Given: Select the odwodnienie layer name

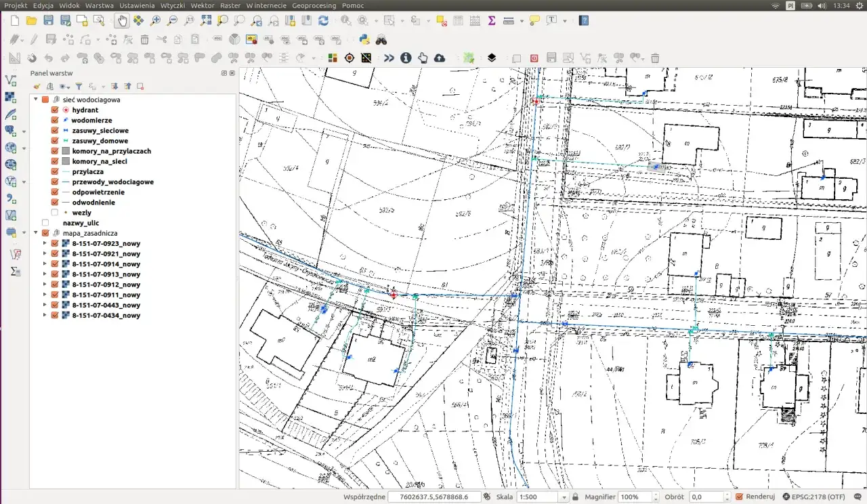Looking at the screenshot, I should pos(93,203).
